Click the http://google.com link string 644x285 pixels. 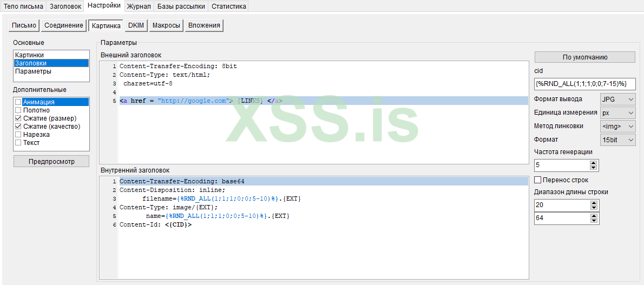[x=193, y=101]
